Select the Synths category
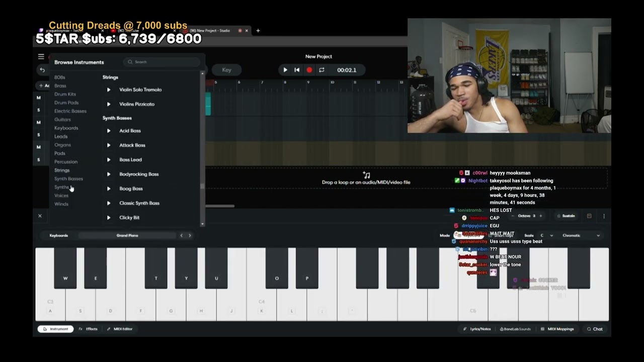The width and height of the screenshot is (644, 362). point(61,187)
